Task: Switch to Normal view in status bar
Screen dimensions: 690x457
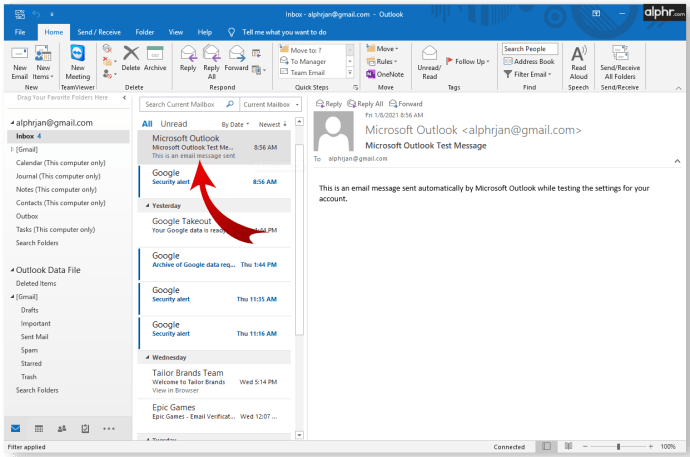Action: [x=547, y=446]
